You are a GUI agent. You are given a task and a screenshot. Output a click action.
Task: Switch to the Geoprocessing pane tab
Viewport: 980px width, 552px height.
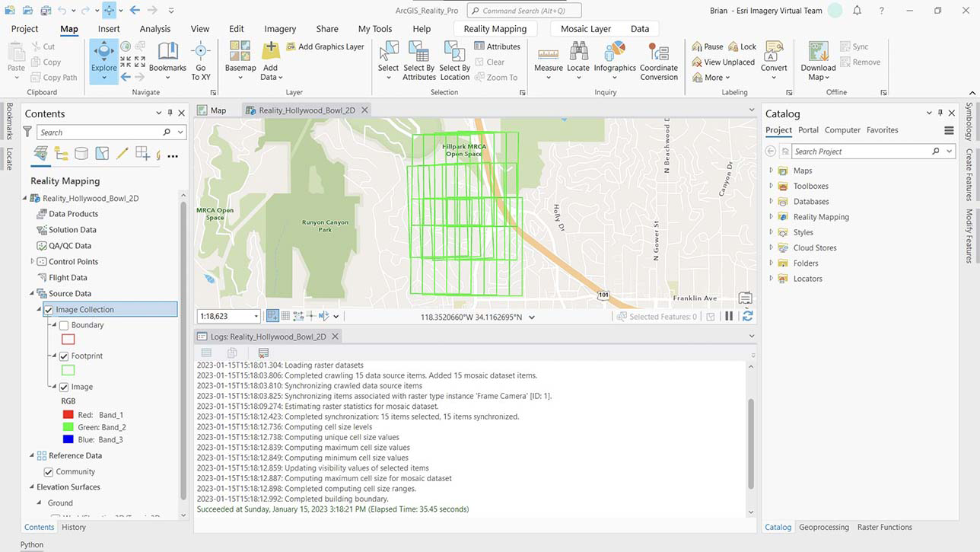(x=824, y=527)
